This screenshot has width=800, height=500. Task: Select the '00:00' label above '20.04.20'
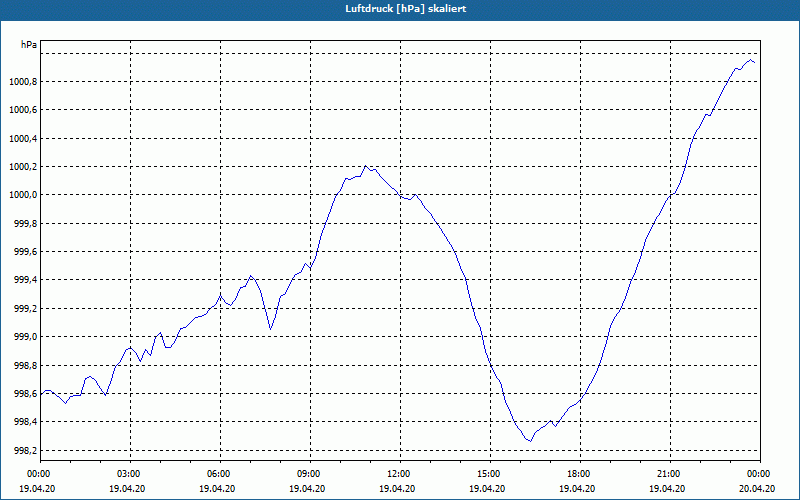(760, 474)
